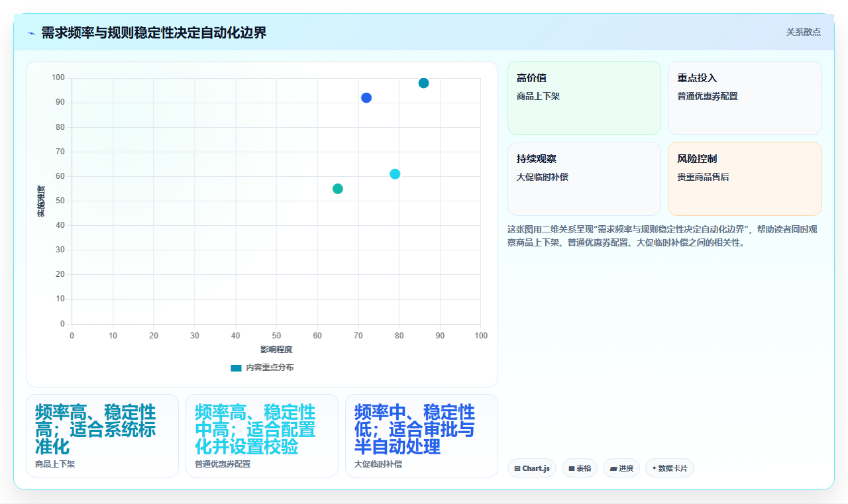Click the 数据卡片 tag
This screenshot has height=504, width=848.
[670, 468]
